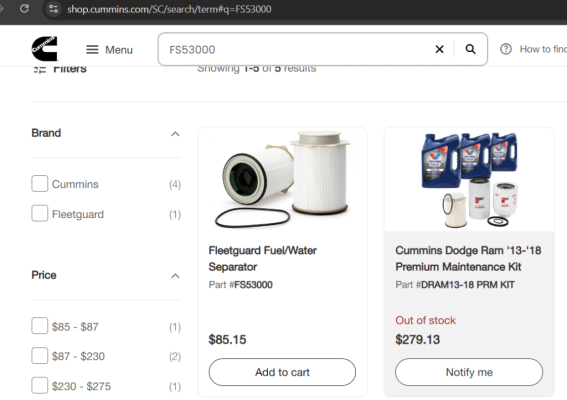The image size is (567, 400).
Task: Click the Dodge Ram Maintenance Kit product image
Action: click(x=469, y=180)
